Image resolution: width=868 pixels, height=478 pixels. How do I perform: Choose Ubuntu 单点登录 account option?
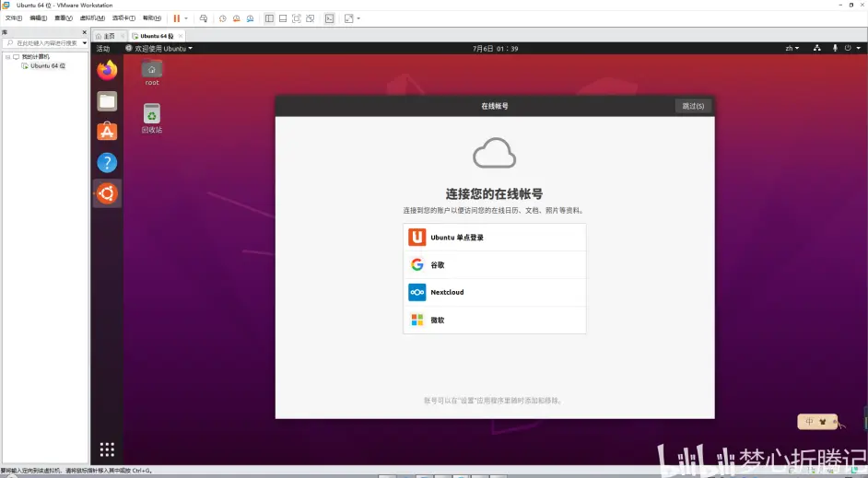(494, 238)
